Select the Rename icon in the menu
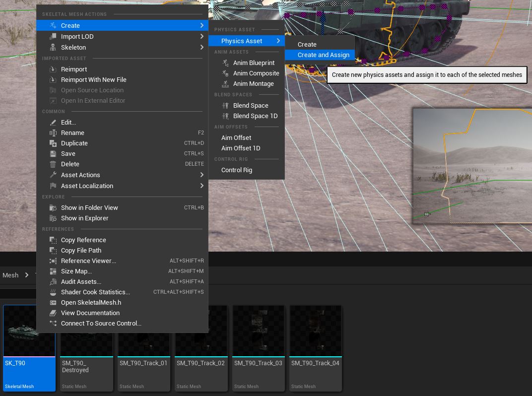Image resolution: width=532 pixels, height=396 pixels. (53, 132)
